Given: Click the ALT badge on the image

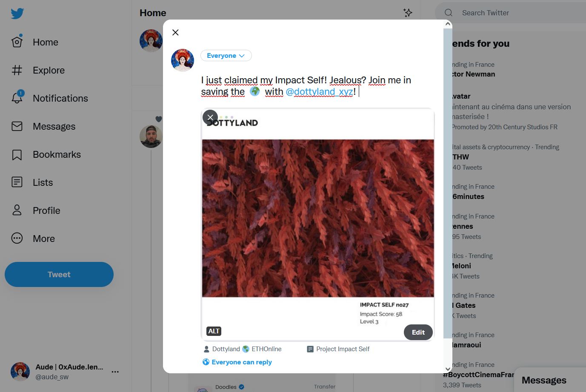Looking at the screenshot, I should [x=214, y=331].
